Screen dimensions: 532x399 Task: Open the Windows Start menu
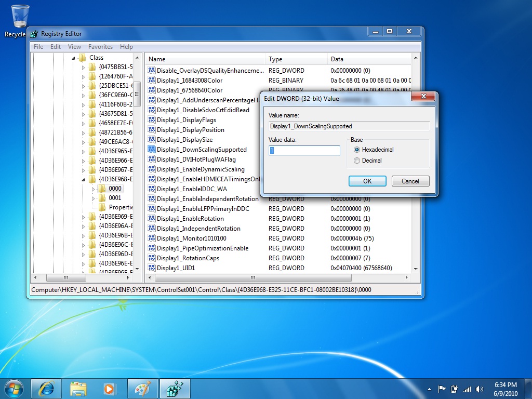coord(14,389)
